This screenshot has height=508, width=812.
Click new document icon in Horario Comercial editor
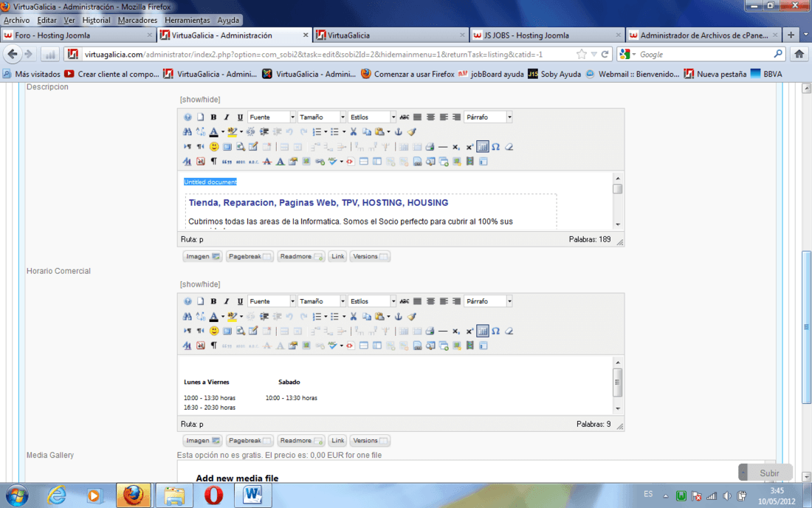coord(200,301)
